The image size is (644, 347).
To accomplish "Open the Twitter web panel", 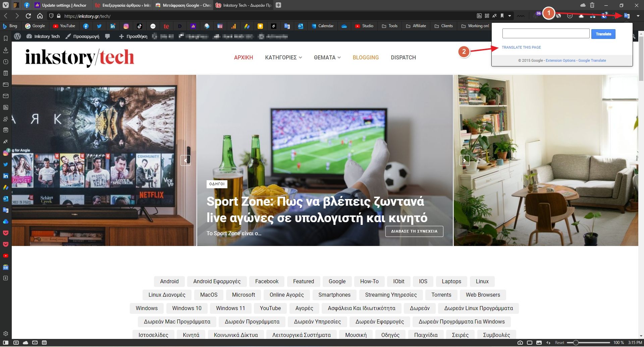I will (5, 164).
